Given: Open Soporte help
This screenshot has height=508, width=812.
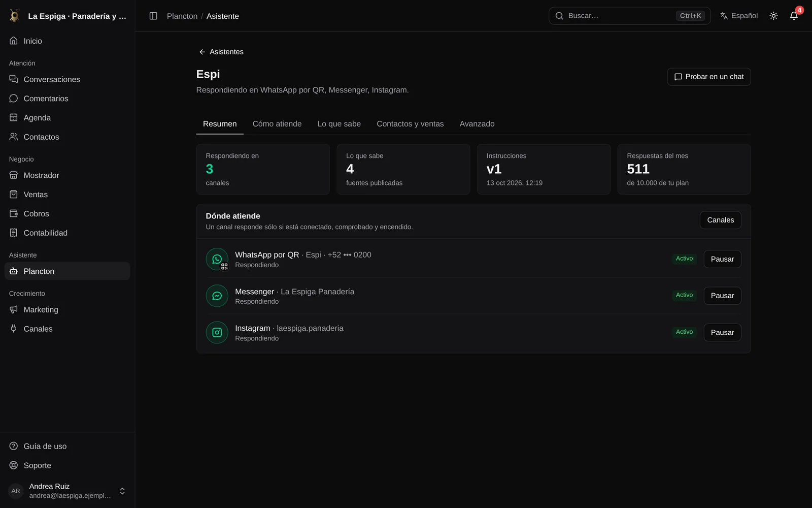Looking at the screenshot, I should pos(67,465).
